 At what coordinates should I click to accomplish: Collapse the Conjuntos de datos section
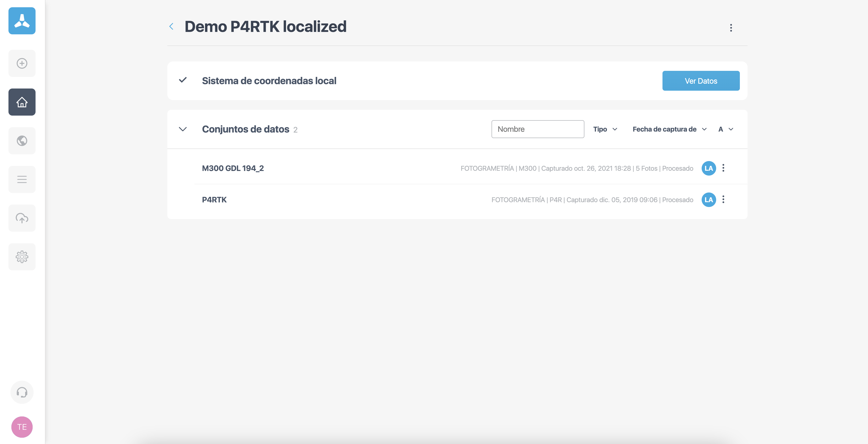[x=183, y=129]
